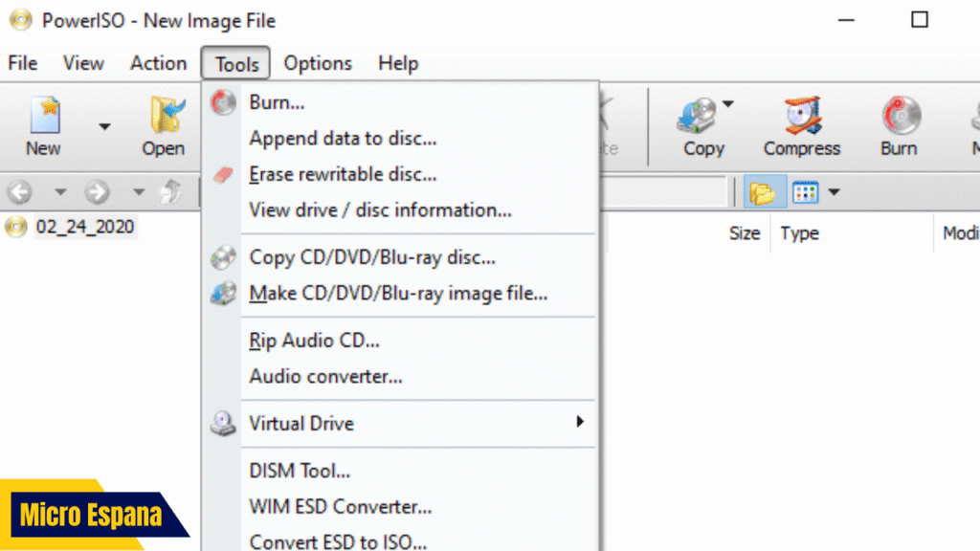
Task: Select Make CD/DVD/Blu-ray image file...
Action: point(398,294)
